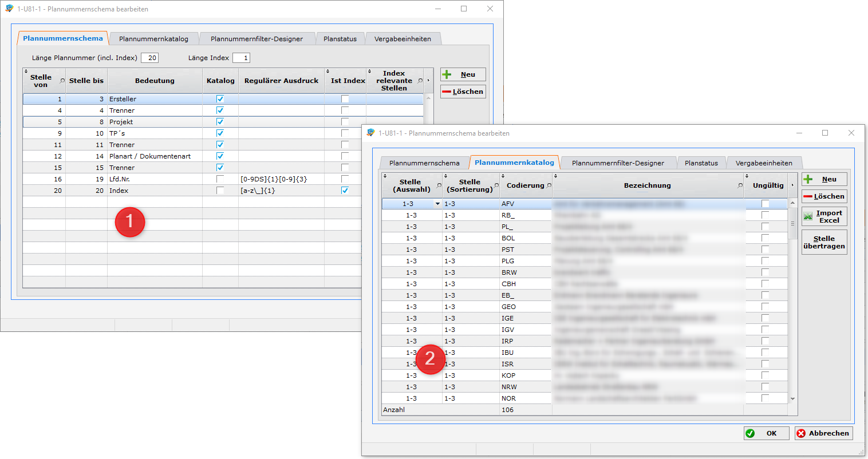Uncheck Ist Index for the Index row
868x459 pixels.
click(345, 191)
